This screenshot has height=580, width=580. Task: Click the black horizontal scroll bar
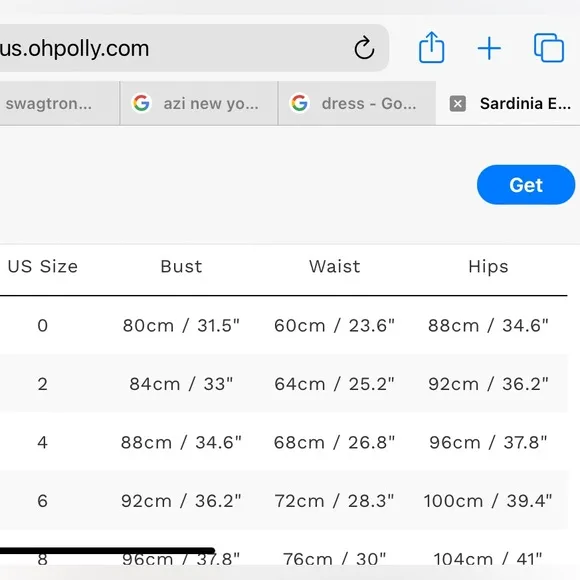click(107, 551)
